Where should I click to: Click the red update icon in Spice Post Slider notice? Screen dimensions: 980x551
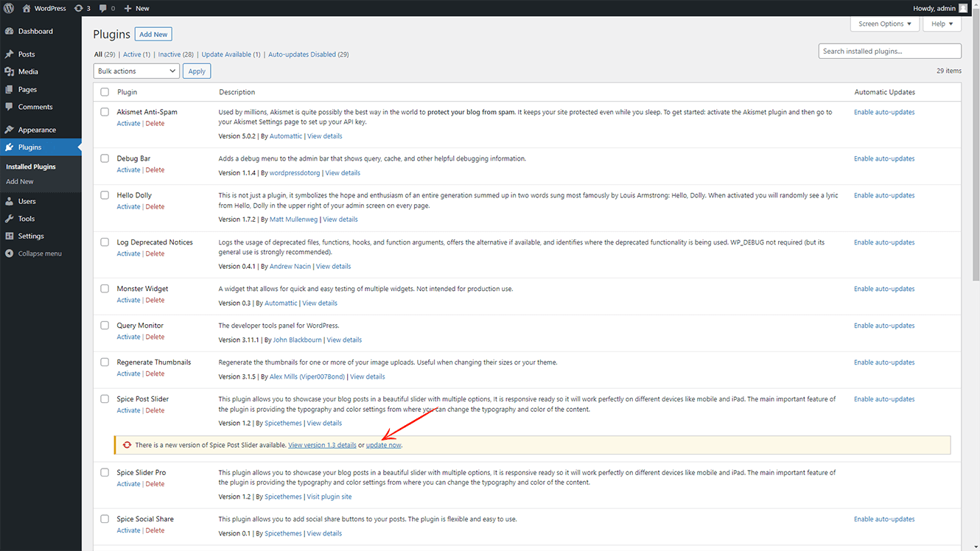[x=127, y=445]
